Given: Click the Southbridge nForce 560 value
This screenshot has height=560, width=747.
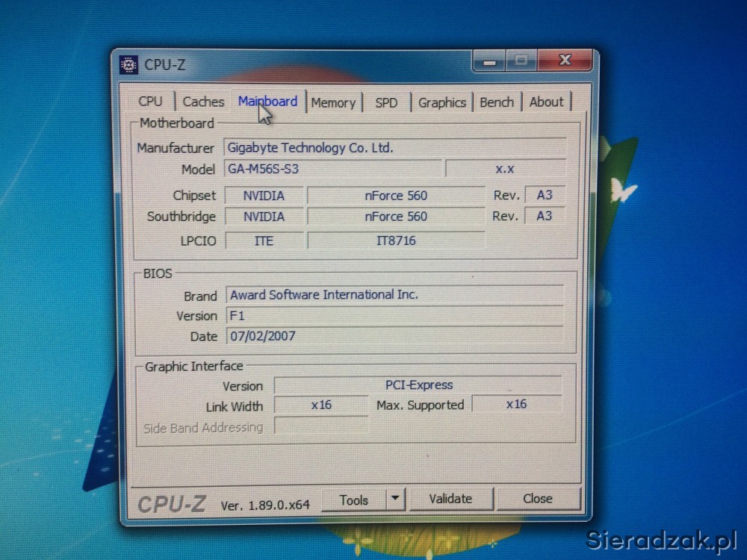Looking at the screenshot, I should click(x=396, y=217).
